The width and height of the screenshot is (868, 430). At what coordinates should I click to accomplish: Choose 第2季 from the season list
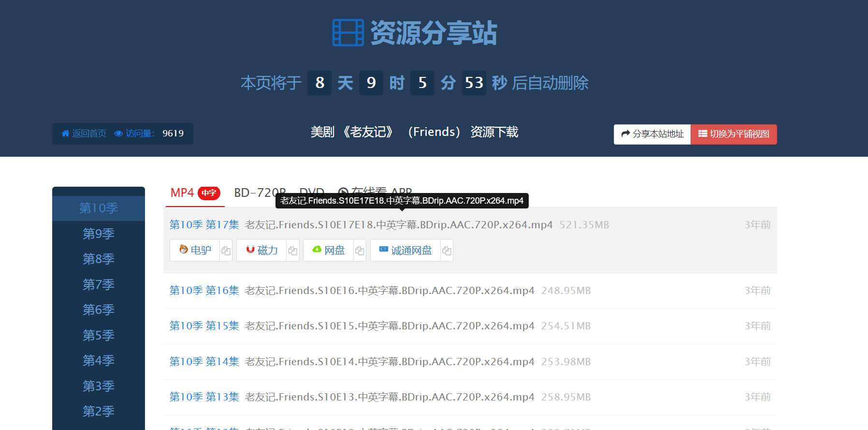[99, 411]
